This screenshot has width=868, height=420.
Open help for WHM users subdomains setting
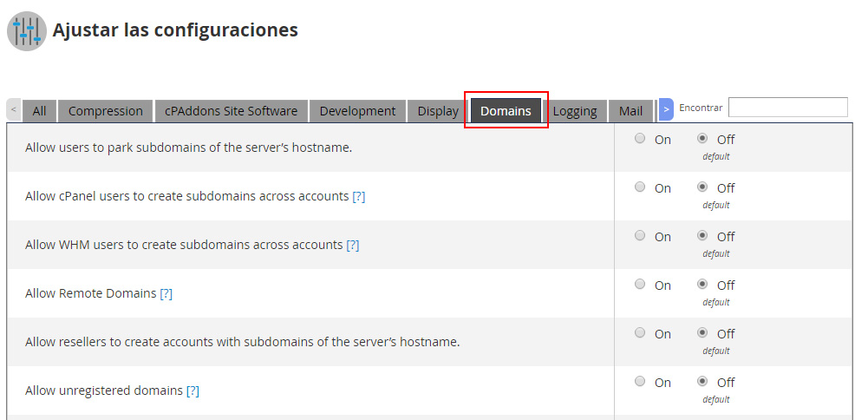[352, 245]
